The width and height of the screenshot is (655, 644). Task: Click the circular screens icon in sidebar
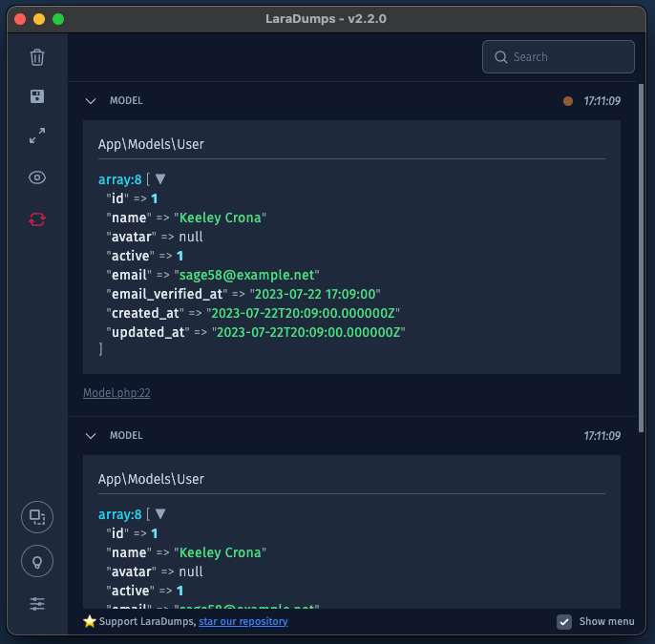37,517
